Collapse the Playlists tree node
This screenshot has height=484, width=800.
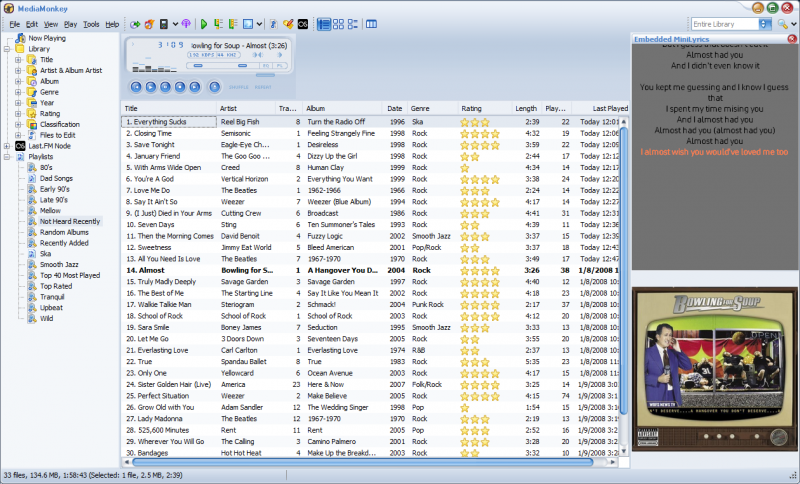pos(7,156)
